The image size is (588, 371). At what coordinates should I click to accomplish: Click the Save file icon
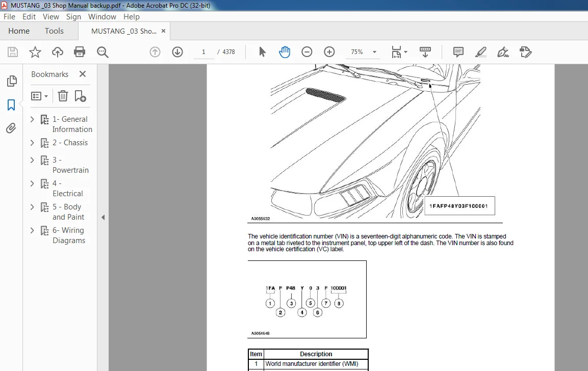(x=13, y=51)
